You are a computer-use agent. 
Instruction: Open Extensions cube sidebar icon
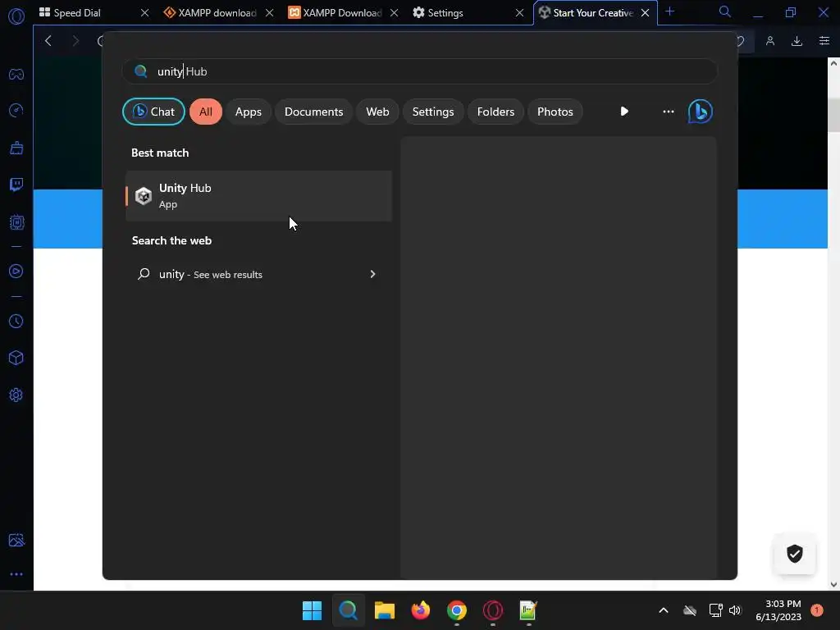16,358
